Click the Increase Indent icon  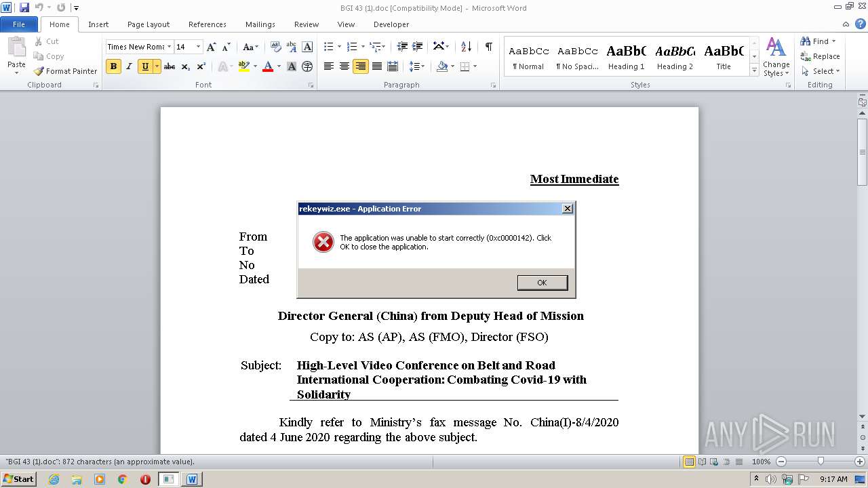coord(418,47)
